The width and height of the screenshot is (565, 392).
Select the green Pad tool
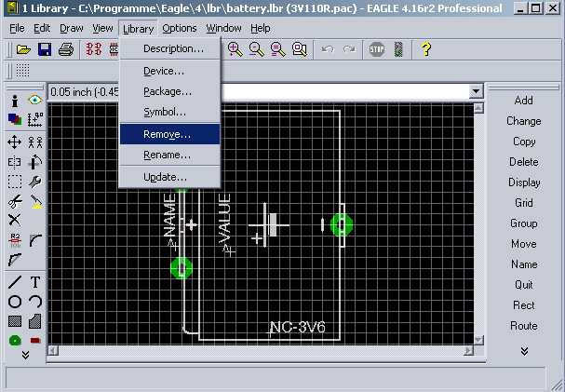click(15, 341)
